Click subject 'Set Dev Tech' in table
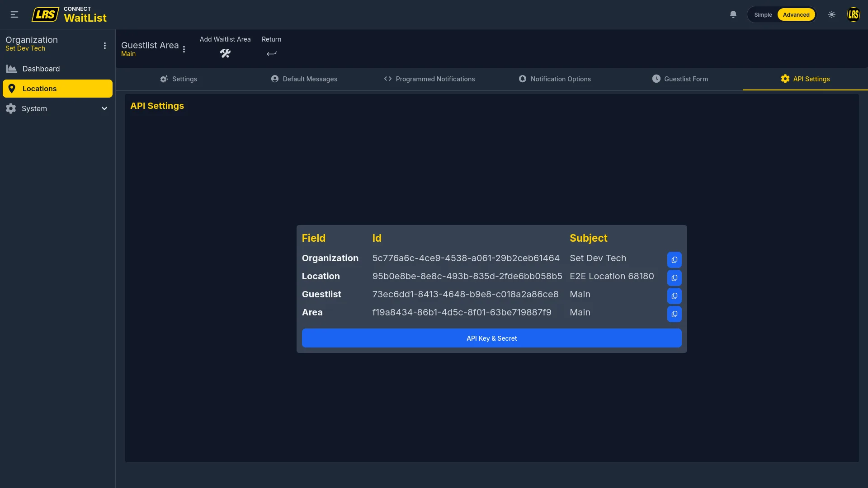This screenshot has height=488, width=868. [x=598, y=258]
